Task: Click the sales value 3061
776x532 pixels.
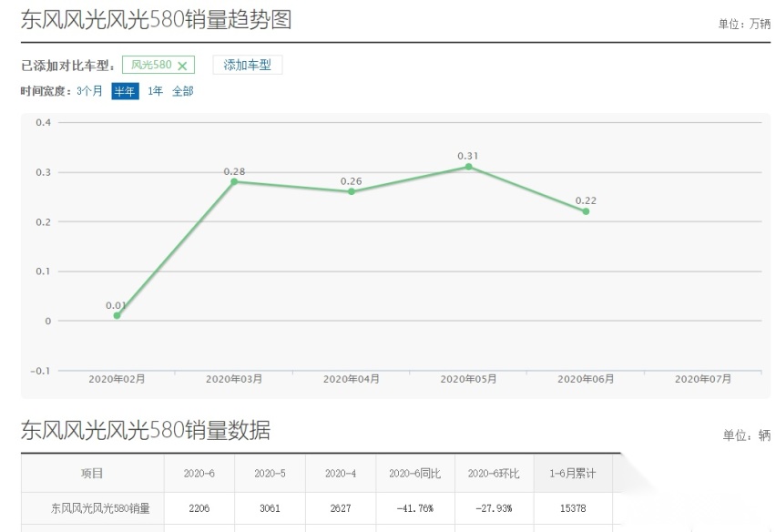Action: [270, 508]
